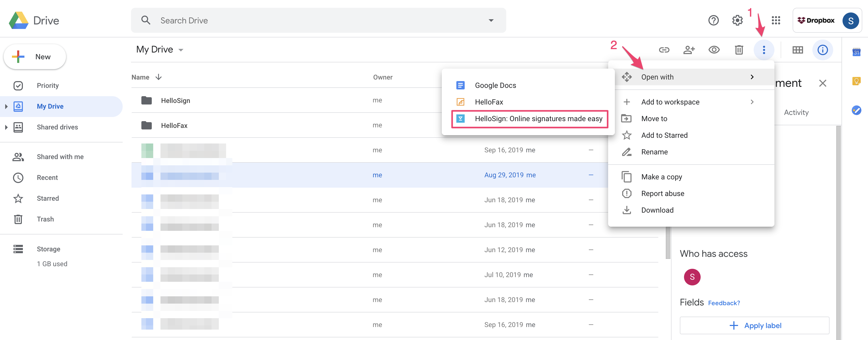Screen dimensions: 868x340
Task: Click the S user avatar under Who has access
Action: pos(692,277)
